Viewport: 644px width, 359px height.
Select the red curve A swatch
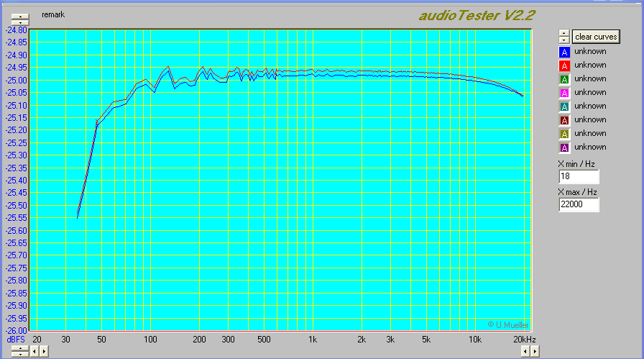pyautogui.click(x=564, y=65)
